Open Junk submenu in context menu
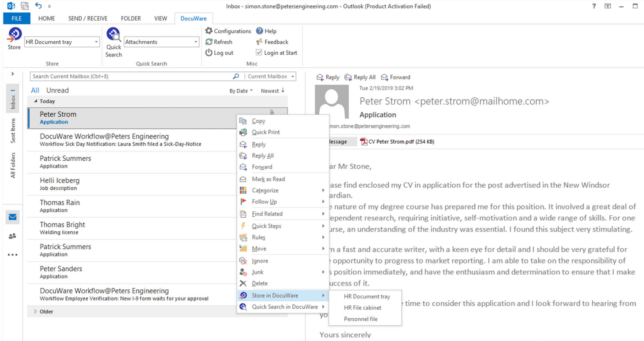Screen dimensions: 644x341 [x=283, y=272]
